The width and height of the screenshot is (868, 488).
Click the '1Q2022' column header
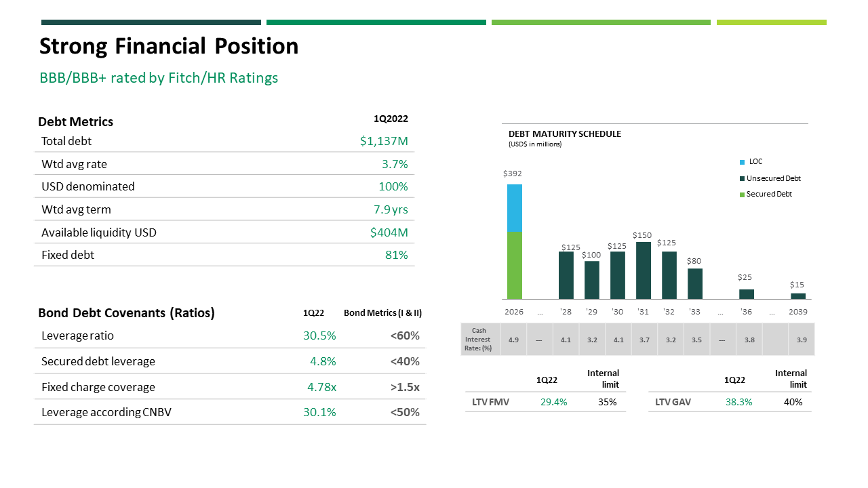click(391, 118)
